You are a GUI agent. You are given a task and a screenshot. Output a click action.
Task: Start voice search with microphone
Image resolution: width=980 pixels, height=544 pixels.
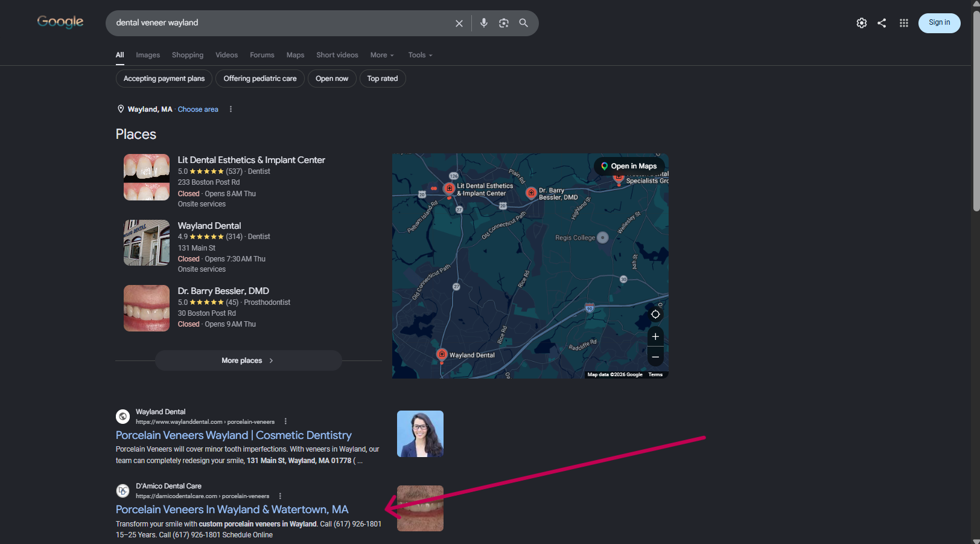484,23
